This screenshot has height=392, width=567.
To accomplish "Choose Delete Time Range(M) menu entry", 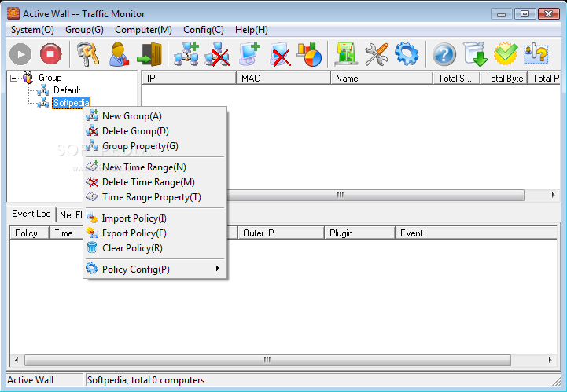I will coord(155,182).
